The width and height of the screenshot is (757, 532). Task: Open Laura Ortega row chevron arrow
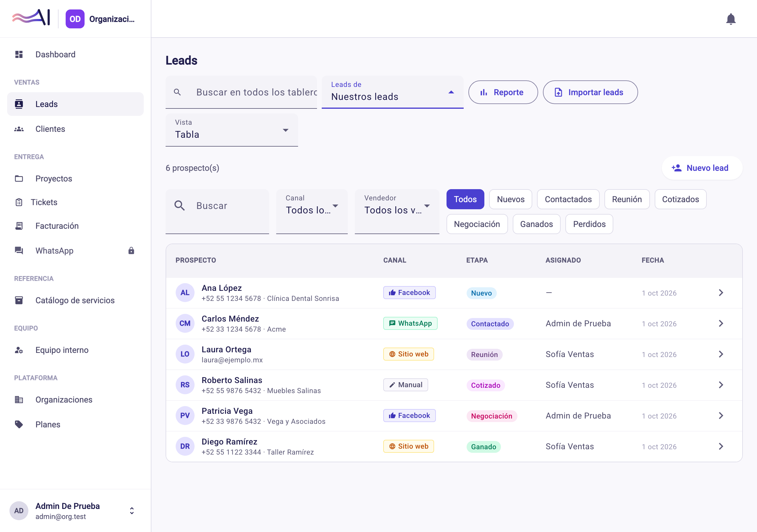[721, 354]
